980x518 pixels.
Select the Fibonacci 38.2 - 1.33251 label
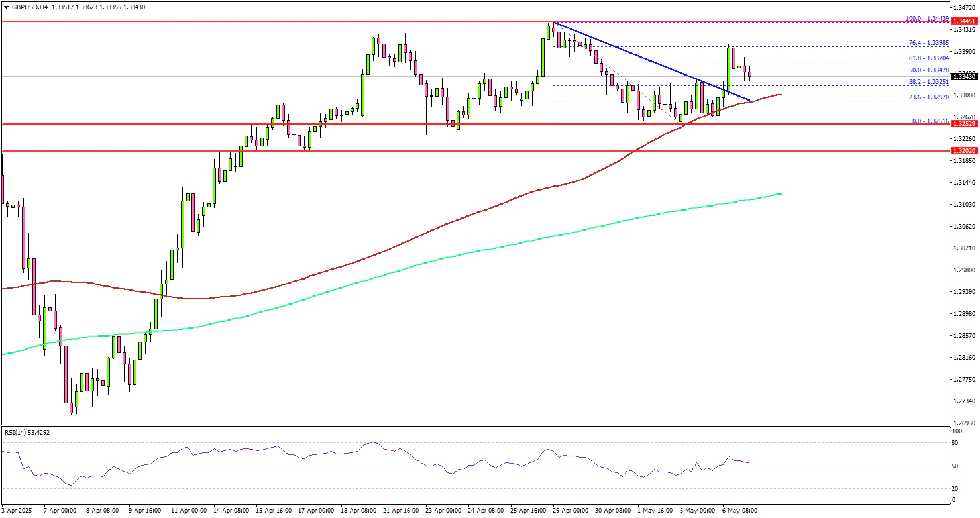pyautogui.click(x=930, y=82)
